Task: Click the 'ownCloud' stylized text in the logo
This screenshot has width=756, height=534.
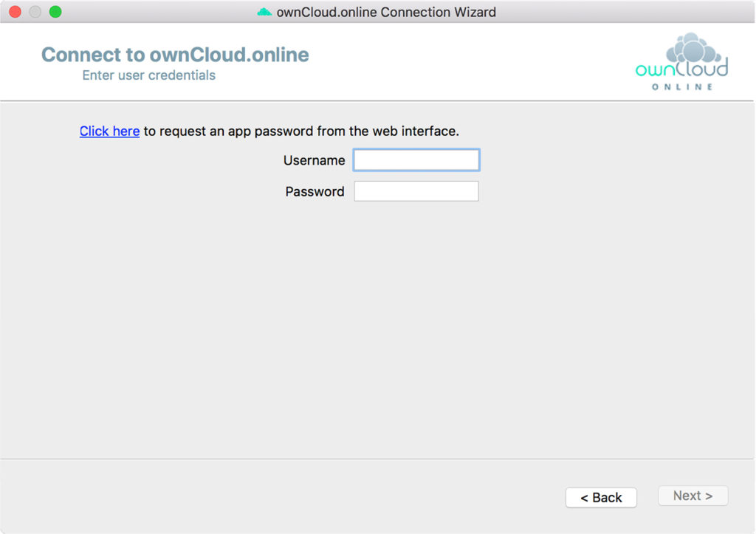Action: click(x=680, y=69)
